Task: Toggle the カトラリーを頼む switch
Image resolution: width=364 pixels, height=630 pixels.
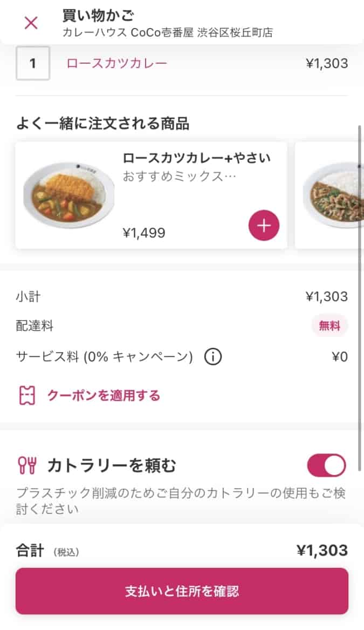Action: 327,465
